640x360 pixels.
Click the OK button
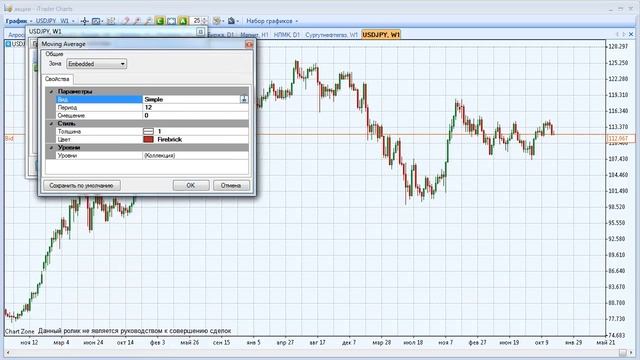tap(191, 185)
